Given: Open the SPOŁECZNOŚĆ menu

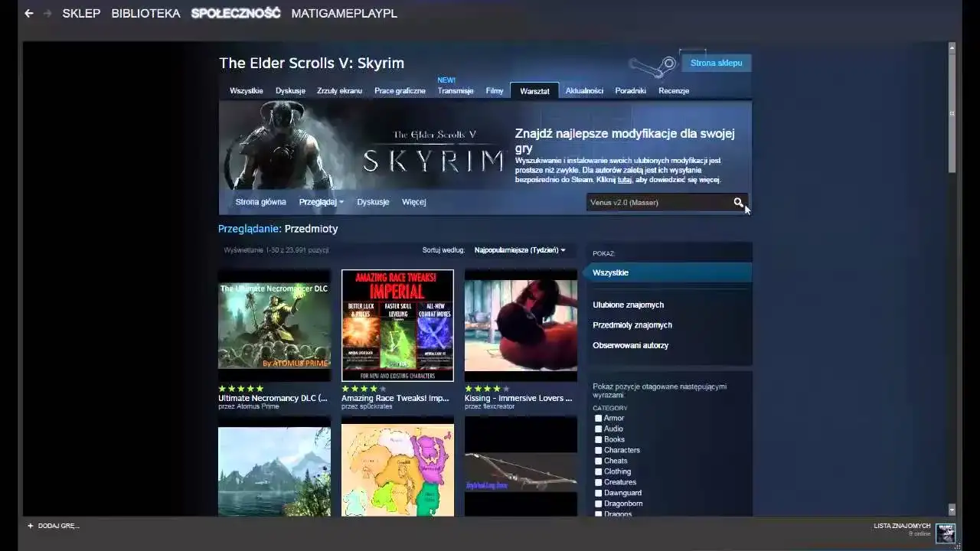Looking at the screenshot, I should (x=234, y=13).
